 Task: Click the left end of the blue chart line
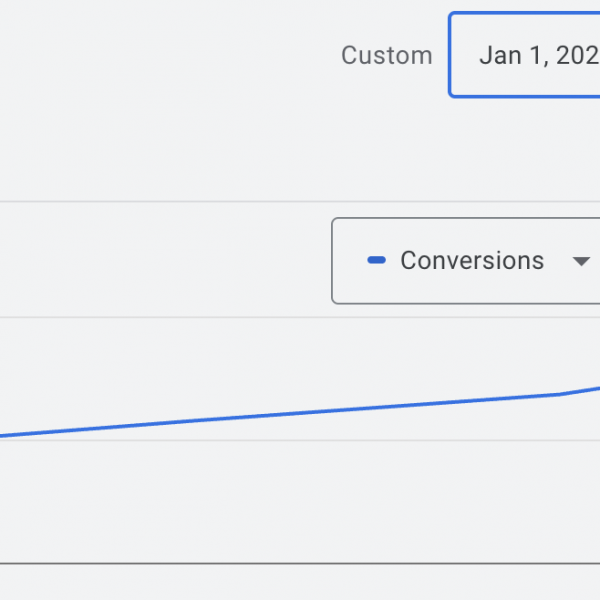(x=4, y=435)
